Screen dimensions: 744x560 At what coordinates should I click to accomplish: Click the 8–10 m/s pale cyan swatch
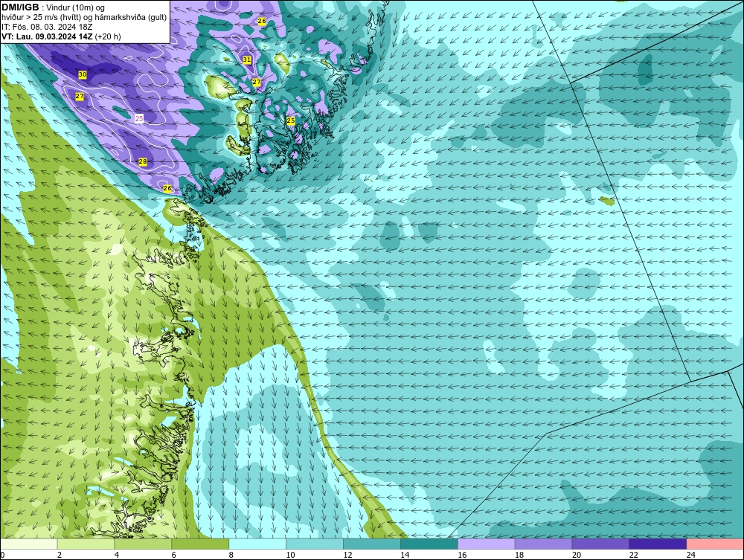[257, 544]
